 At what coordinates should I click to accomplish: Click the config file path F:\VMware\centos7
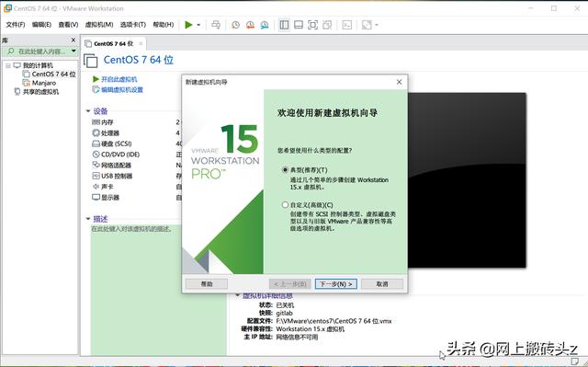coord(334,321)
